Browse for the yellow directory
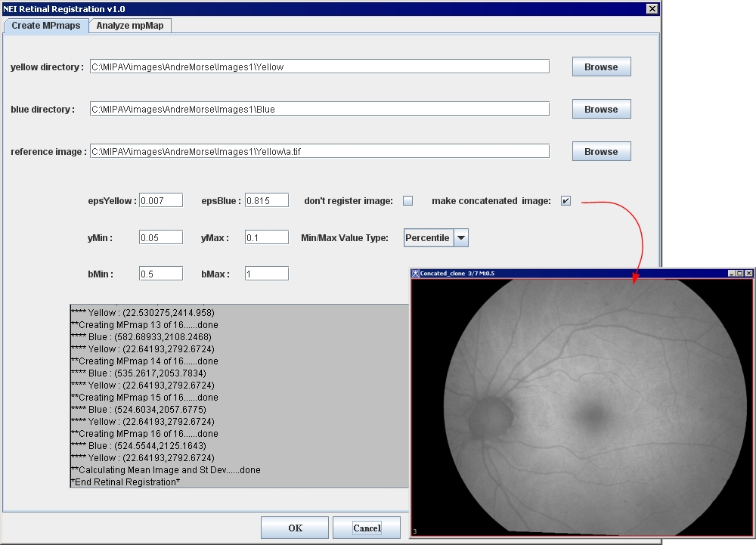 click(x=601, y=67)
